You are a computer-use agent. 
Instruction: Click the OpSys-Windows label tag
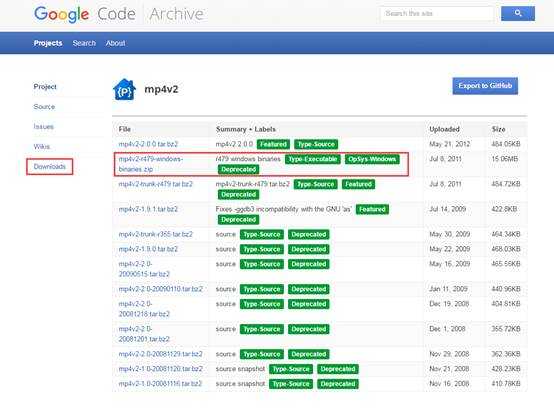point(372,159)
